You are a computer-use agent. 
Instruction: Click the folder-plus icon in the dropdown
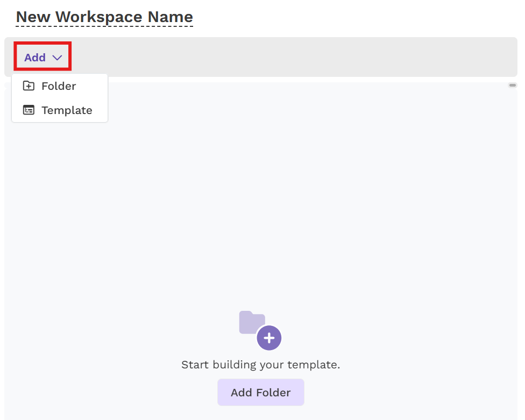(x=29, y=86)
